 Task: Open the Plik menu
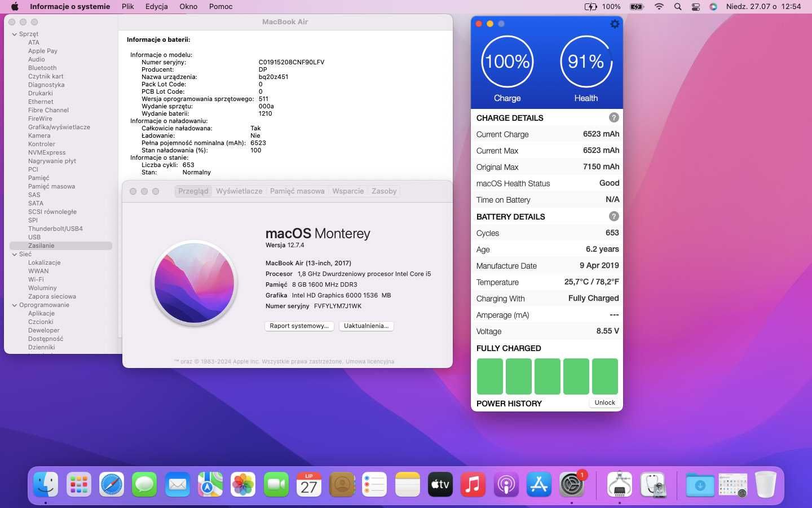[128, 7]
